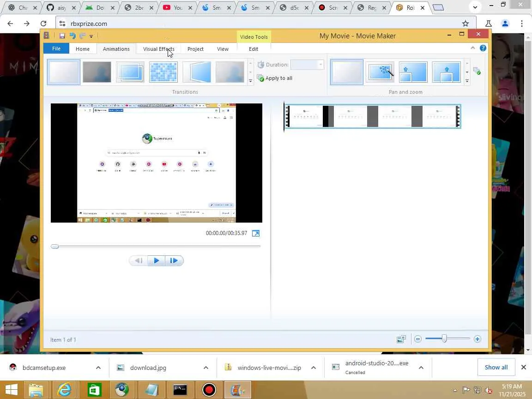
Task: Move the playback seek slider handle
Action: coord(54,246)
